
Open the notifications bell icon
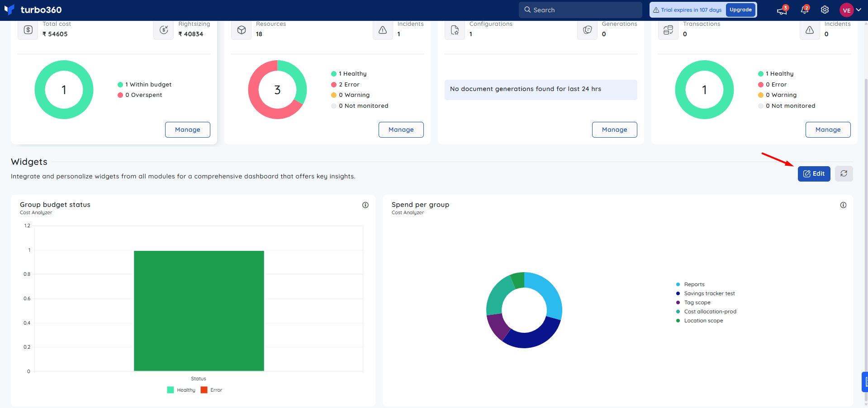805,10
